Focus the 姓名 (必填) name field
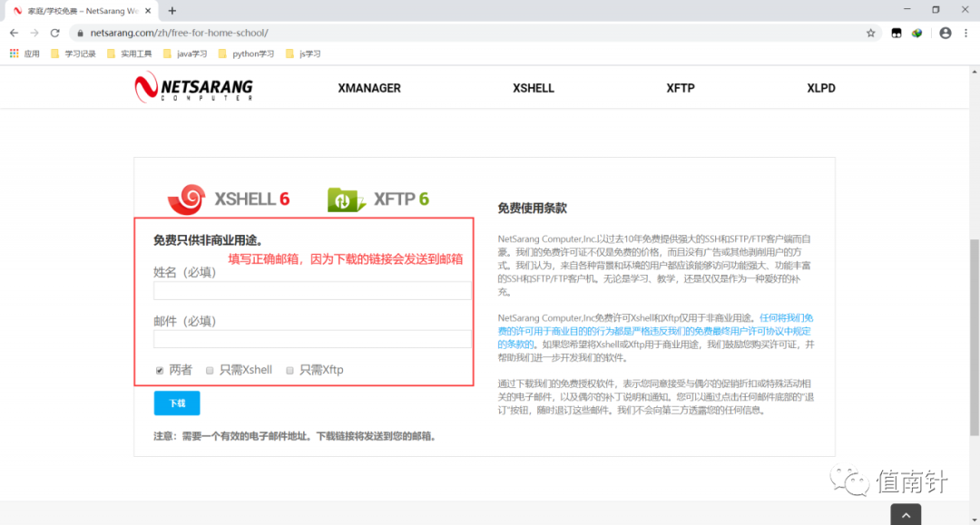The width and height of the screenshot is (980, 525). [312, 290]
